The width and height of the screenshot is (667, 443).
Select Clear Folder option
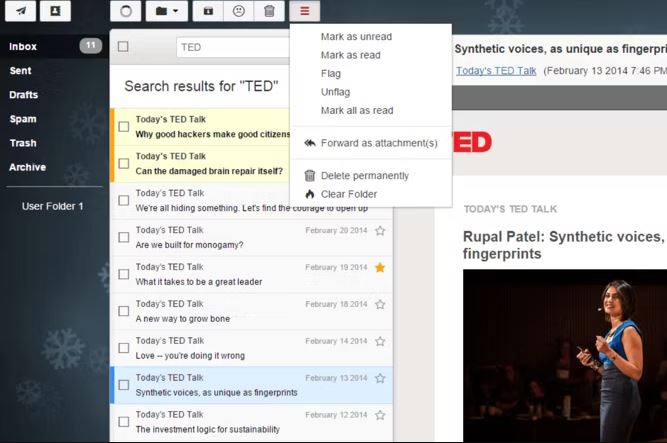click(349, 194)
